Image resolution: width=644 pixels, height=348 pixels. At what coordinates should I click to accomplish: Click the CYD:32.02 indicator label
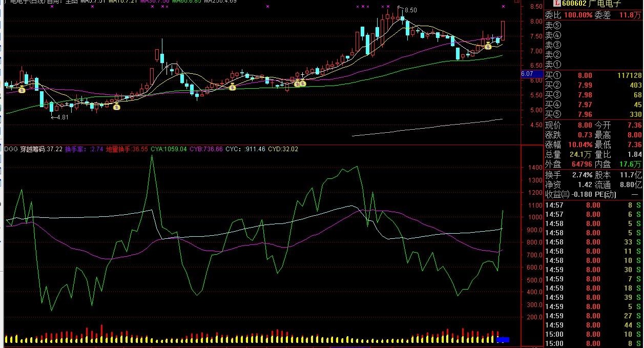(x=283, y=149)
